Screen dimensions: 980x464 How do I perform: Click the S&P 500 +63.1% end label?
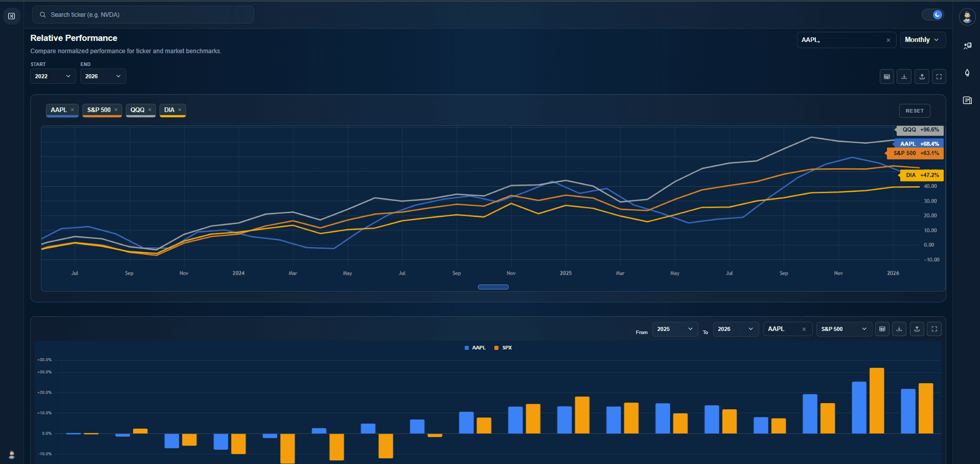click(915, 153)
